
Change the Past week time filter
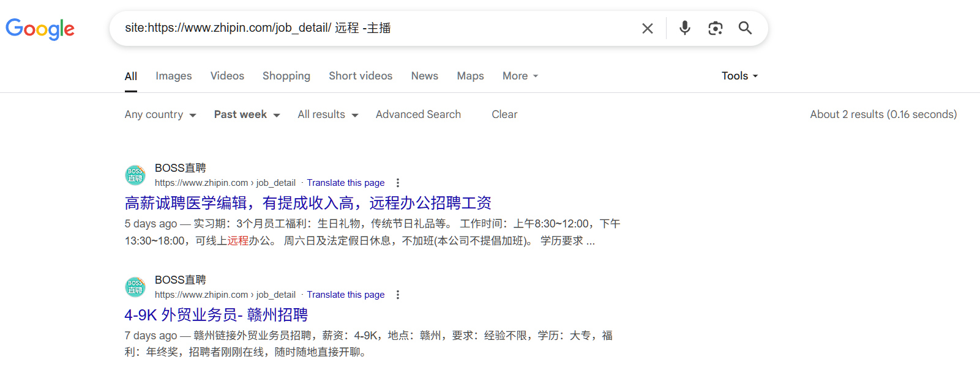click(x=247, y=114)
